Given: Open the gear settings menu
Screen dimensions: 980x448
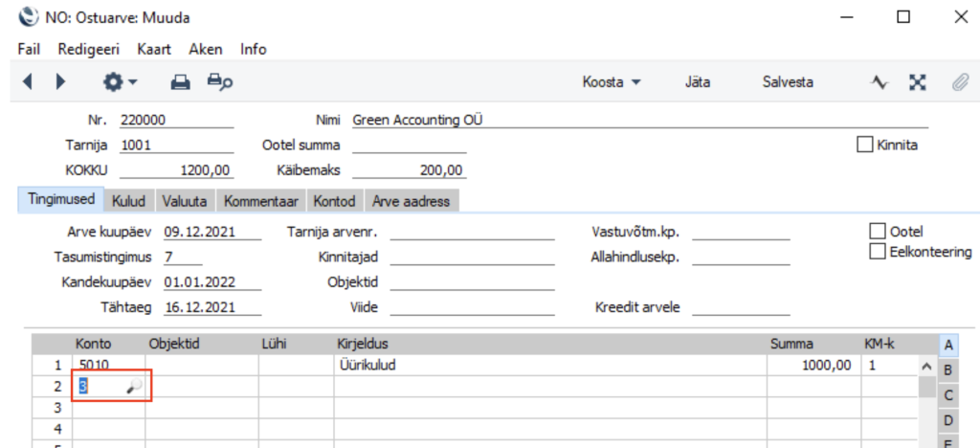Looking at the screenshot, I should pyautogui.click(x=120, y=83).
